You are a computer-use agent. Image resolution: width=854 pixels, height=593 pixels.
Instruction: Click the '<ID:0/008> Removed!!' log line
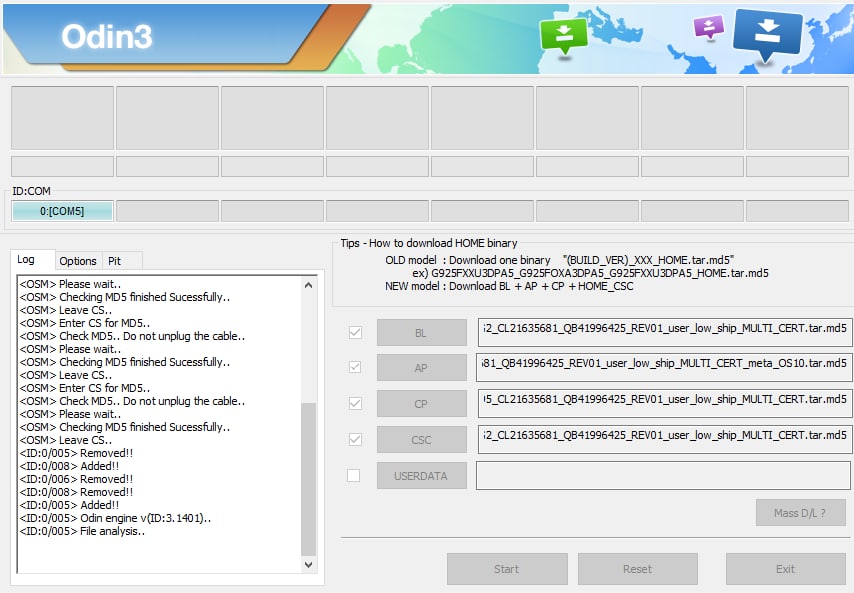click(x=76, y=492)
